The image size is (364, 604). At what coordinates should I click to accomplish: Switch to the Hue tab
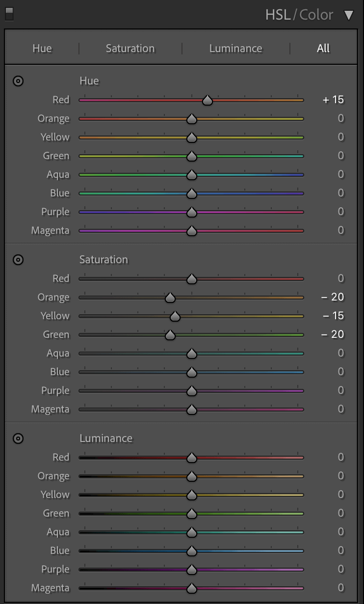pos(42,48)
